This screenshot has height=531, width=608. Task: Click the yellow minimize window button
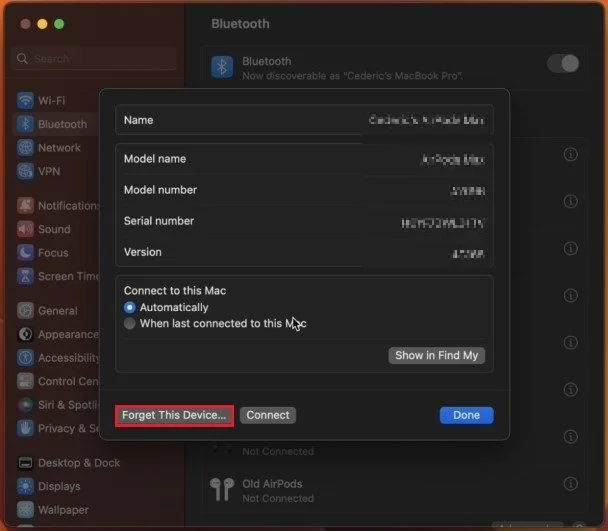pos(42,24)
